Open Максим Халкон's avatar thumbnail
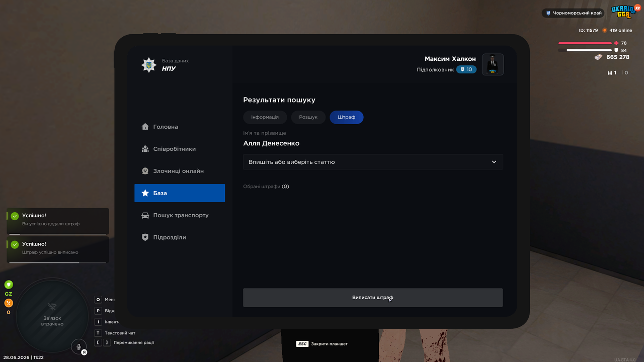 point(493,64)
